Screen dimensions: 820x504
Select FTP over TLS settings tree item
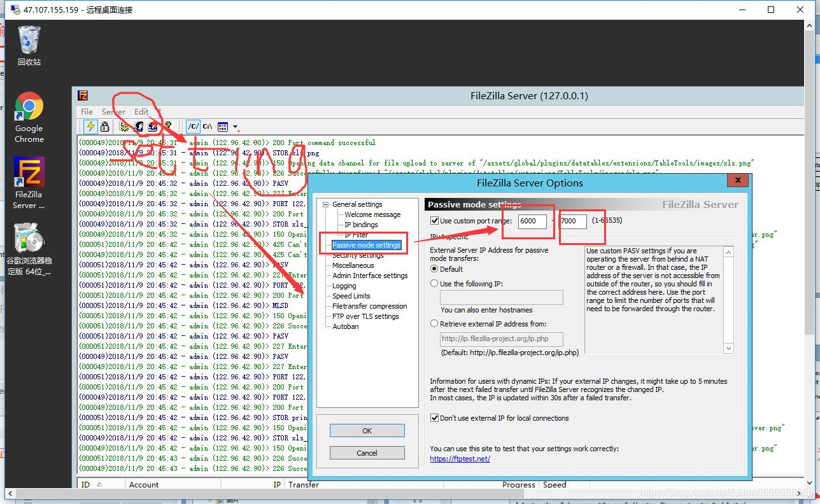point(365,316)
